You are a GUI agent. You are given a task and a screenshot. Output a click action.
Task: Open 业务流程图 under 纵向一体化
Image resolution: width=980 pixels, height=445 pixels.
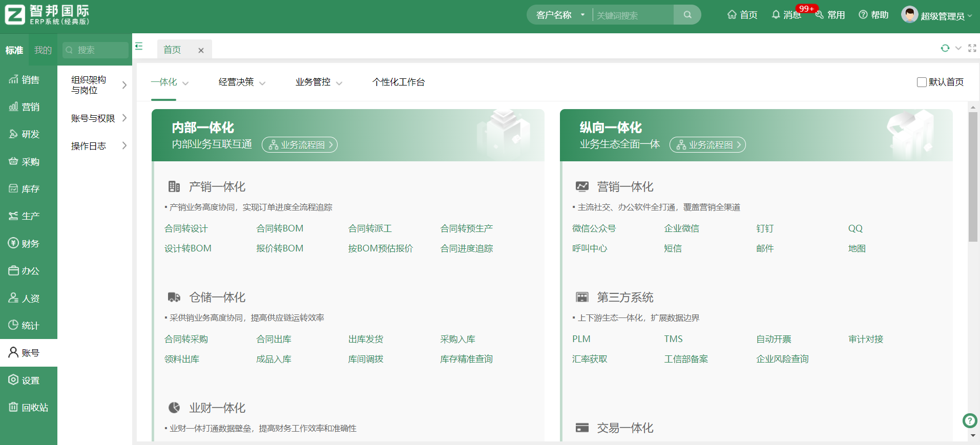point(707,145)
